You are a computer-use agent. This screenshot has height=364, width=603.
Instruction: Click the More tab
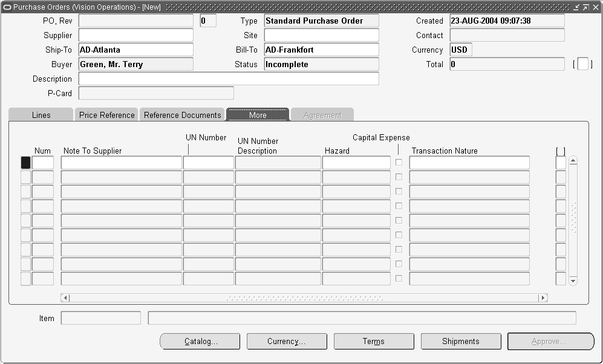click(x=258, y=115)
